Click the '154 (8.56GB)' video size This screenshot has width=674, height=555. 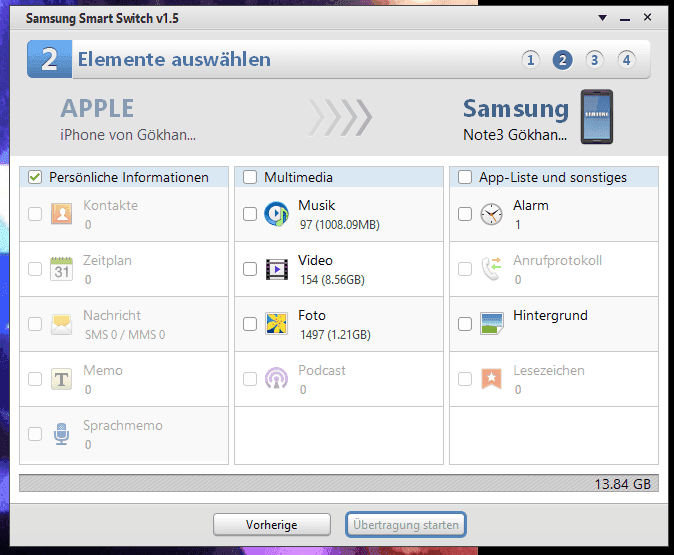pyautogui.click(x=332, y=280)
